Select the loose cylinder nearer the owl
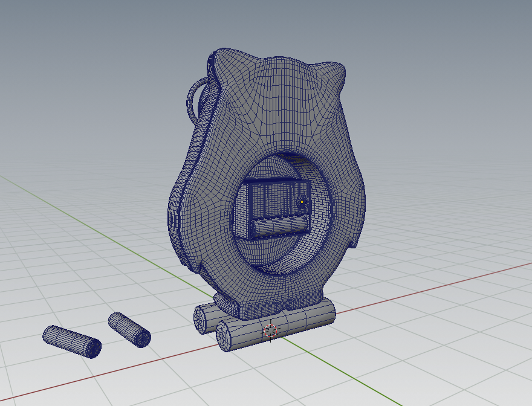 pos(129,329)
